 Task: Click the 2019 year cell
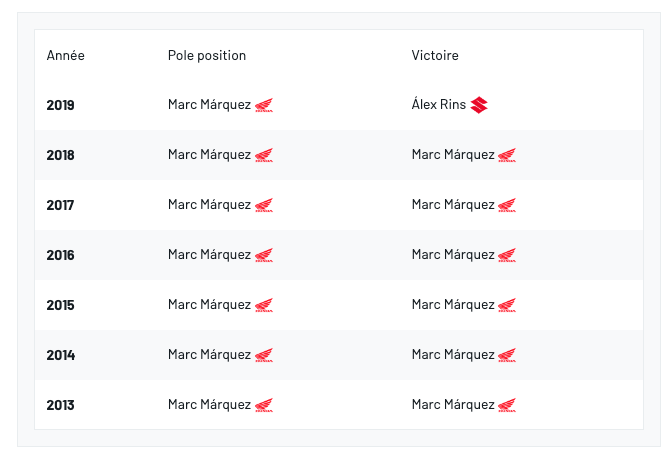click(x=60, y=105)
